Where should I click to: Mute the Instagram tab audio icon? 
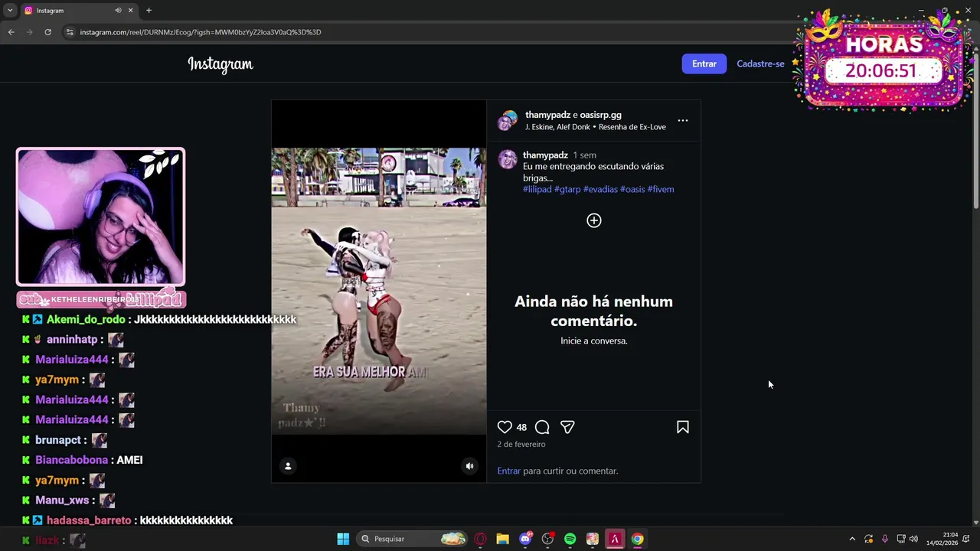tap(118, 11)
